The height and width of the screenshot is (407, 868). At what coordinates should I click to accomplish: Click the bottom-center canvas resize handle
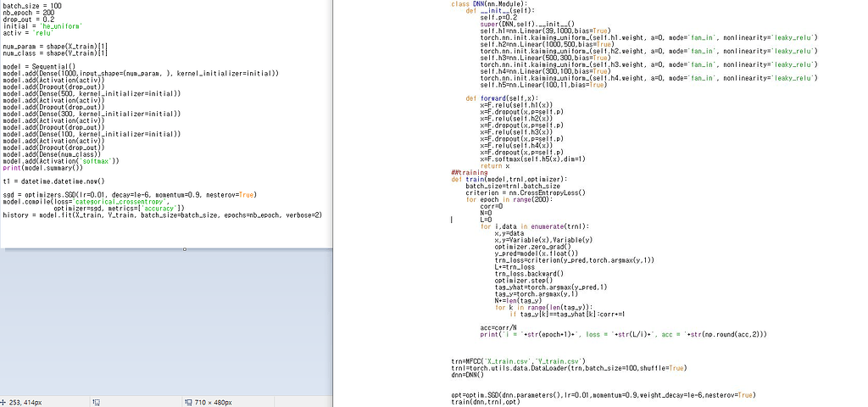point(185,249)
